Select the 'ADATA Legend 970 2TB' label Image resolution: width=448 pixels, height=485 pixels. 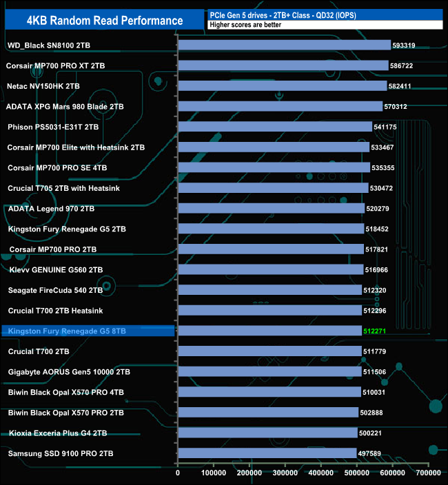pyautogui.click(x=51, y=209)
